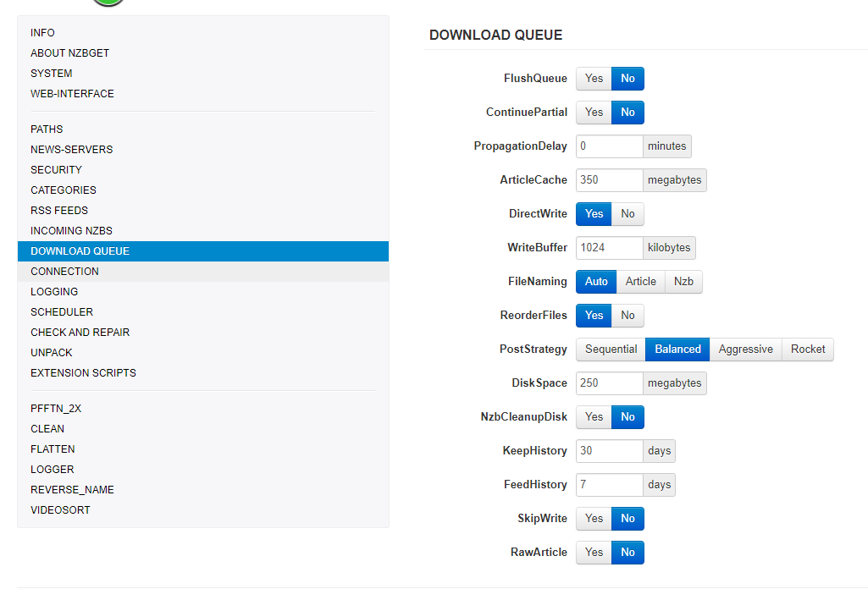Set FlushQueue to Yes
Image resolution: width=868 pixels, height=589 pixels.
[594, 79]
